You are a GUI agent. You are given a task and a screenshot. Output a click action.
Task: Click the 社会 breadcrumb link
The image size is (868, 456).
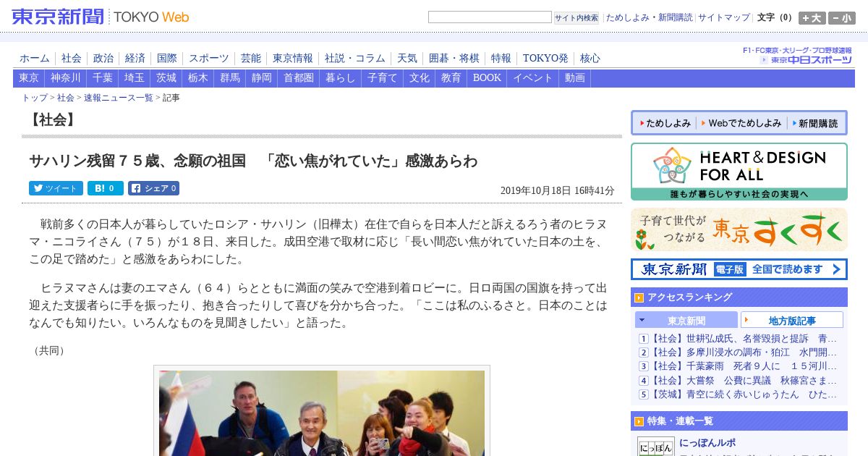click(66, 98)
